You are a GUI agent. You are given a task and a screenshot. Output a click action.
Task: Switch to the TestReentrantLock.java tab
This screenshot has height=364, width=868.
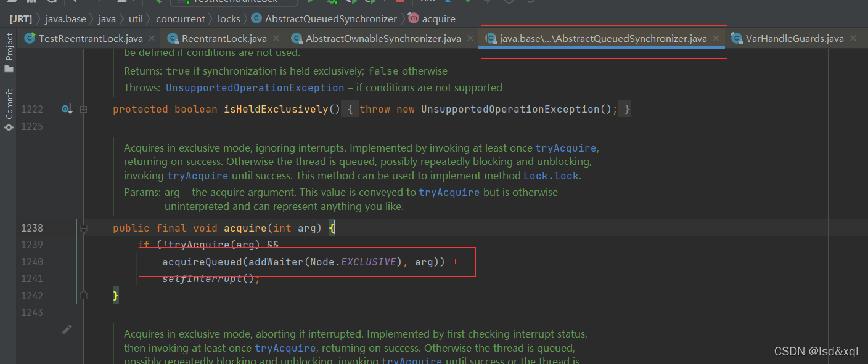pyautogui.click(x=91, y=38)
